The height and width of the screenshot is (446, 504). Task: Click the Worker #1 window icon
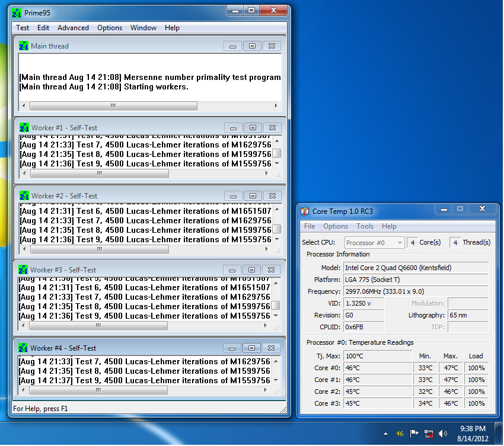click(24, 127)
